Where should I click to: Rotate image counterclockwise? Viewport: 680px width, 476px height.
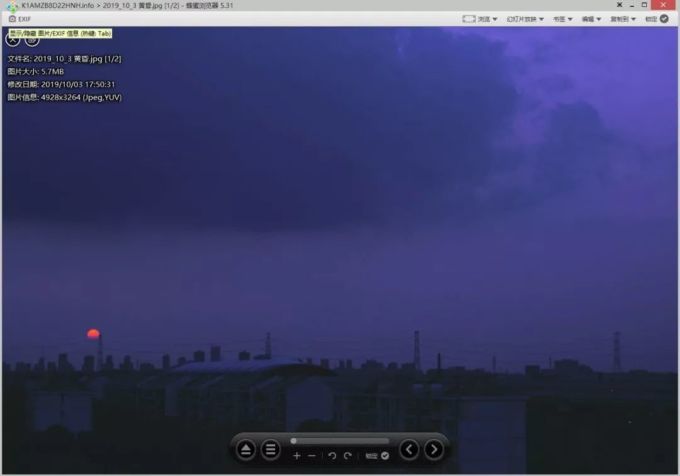coord(332,456)
